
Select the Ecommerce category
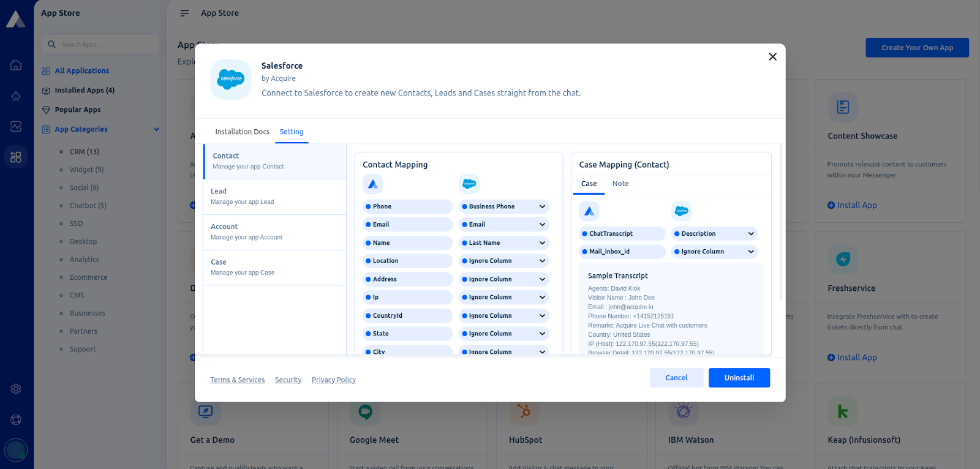click(x=89, y=277)
